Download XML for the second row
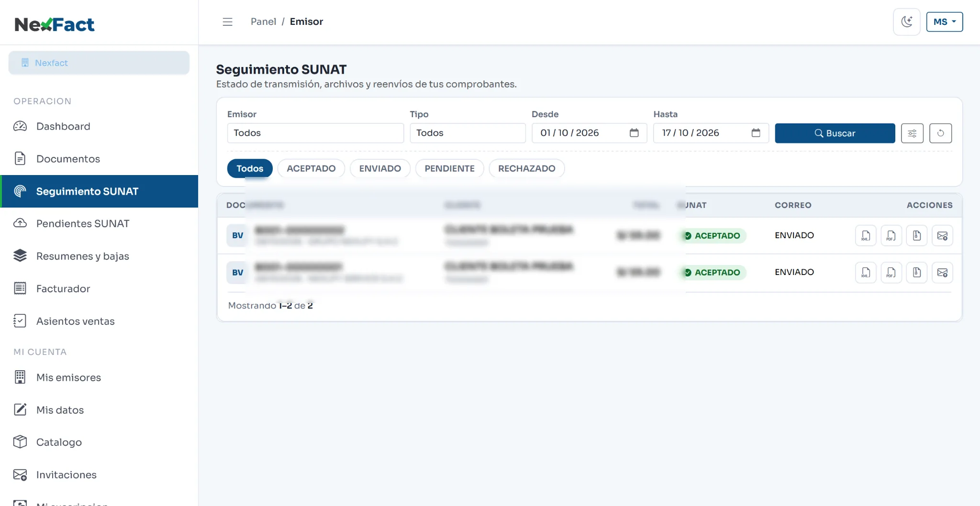The image size is (980, 506). pos(866,272)
